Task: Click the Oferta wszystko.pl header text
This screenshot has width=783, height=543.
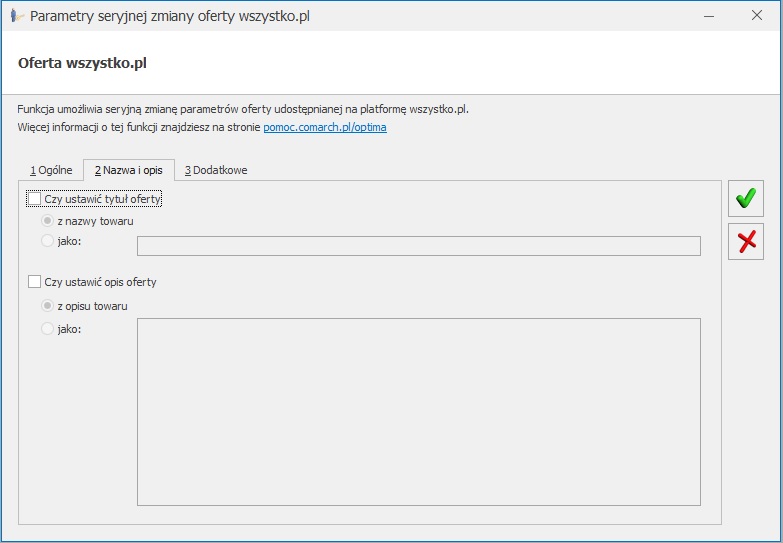Action: pyautogui.click(x=82, y=63)
